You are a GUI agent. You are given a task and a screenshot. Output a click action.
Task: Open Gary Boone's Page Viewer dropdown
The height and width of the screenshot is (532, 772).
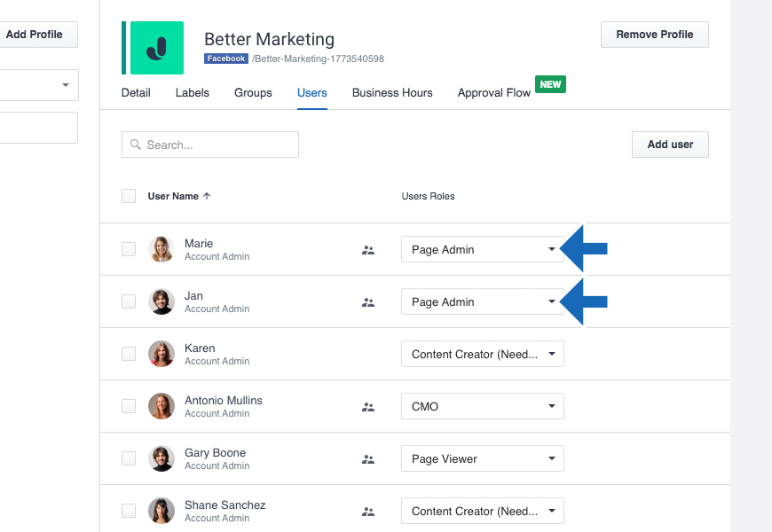(482, 459)
